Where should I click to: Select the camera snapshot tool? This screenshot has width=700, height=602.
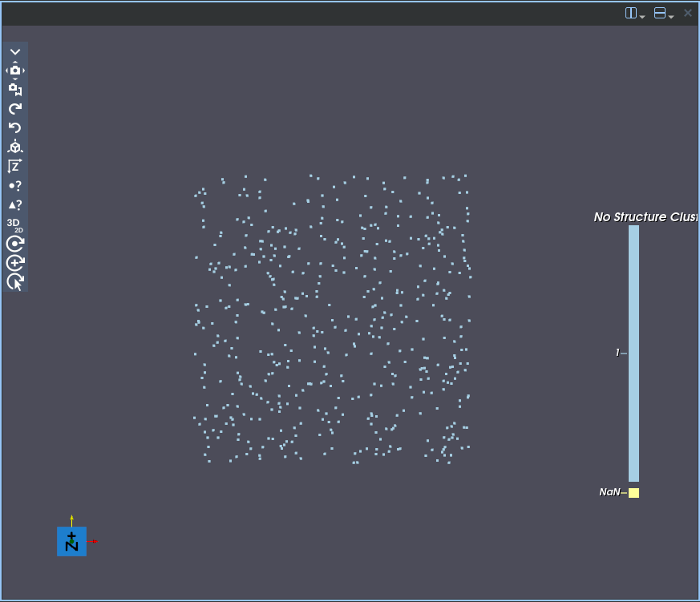coord(15,70)
